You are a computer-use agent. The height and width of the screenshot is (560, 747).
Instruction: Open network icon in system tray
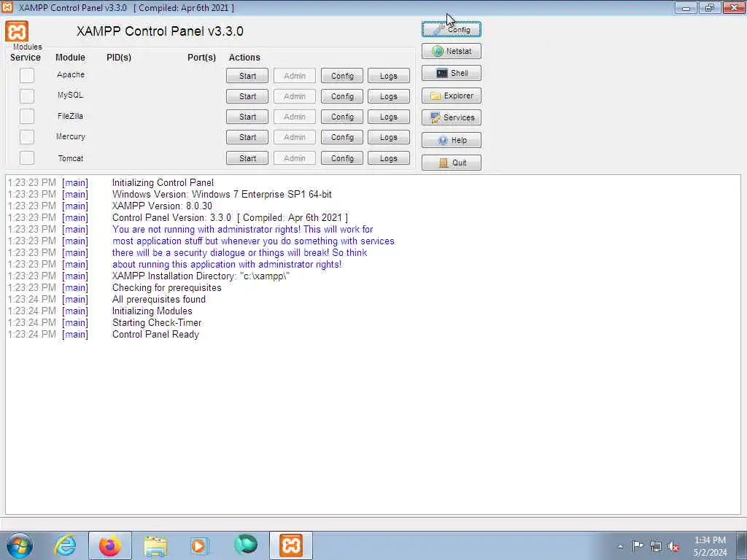click(656, 546)
